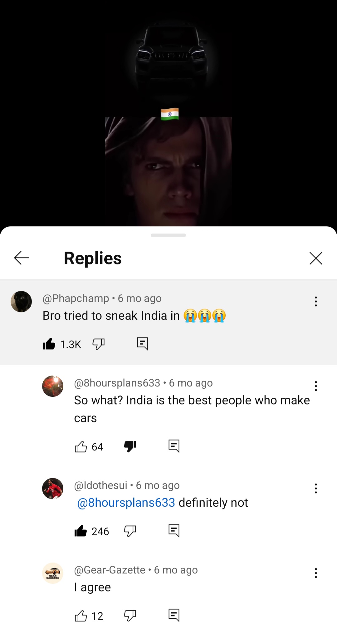Reply to the @8hoursplans633 comment

pyautogui.click(x=174, y=446)
